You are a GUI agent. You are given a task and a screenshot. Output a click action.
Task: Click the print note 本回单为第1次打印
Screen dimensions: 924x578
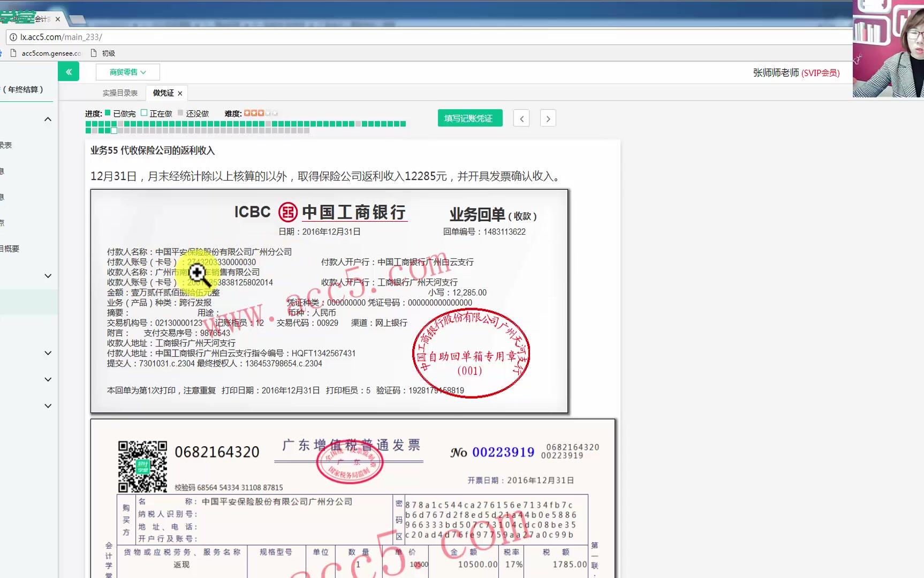[141, 391]
